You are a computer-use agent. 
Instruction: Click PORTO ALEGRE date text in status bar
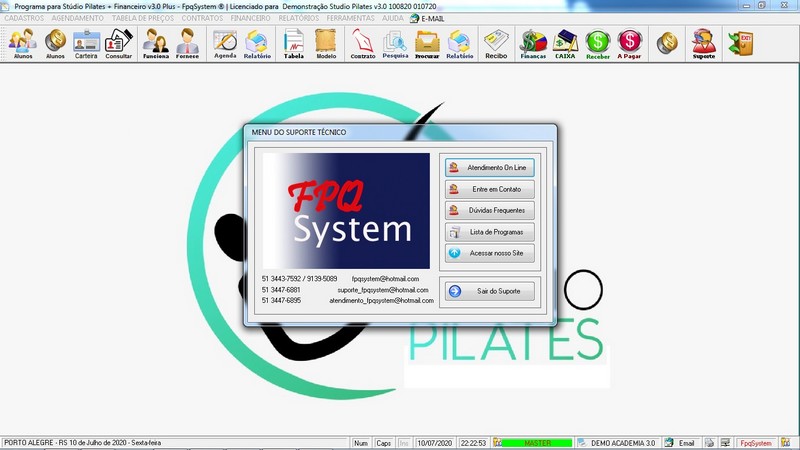pos(82,443)
